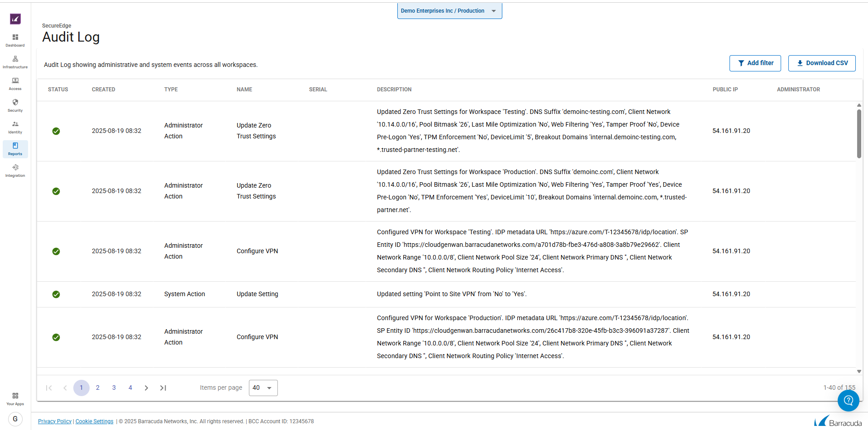Go to Identity in the sidebar

point(15,127)
